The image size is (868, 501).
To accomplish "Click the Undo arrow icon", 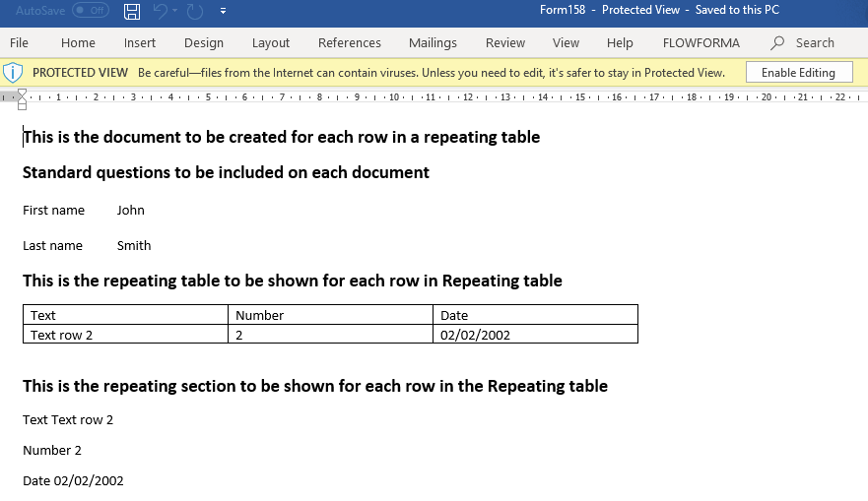I will [160, 11].
